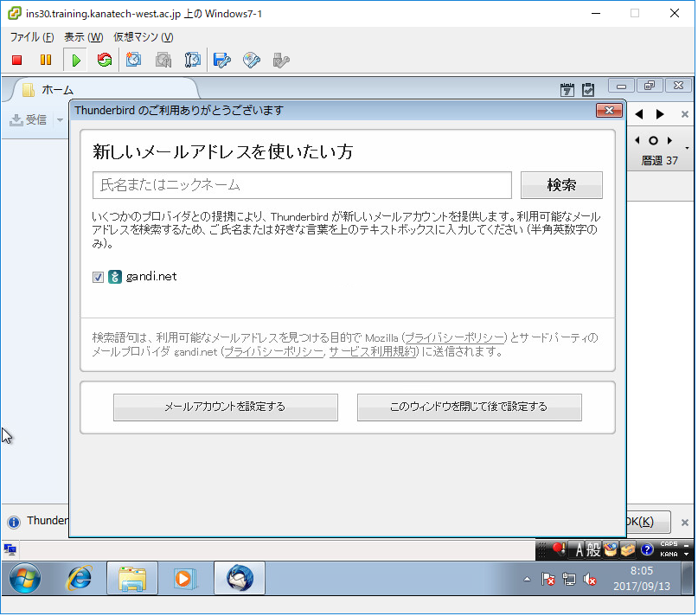Click the blue info icon in the notification bar
Image resolution: width=698 pixels, height=616 pixels.
click(14, 522)
